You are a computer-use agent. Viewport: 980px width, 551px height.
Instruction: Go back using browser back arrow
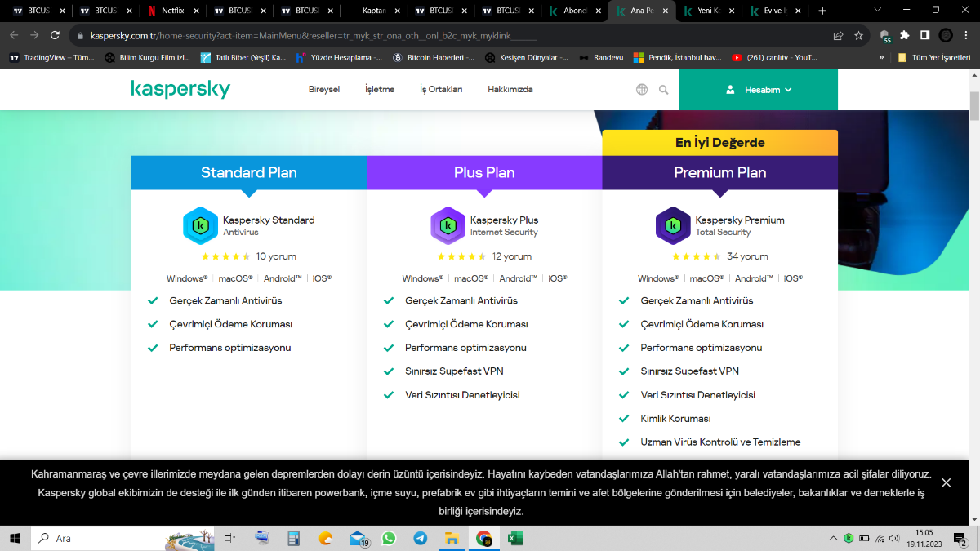13,36
